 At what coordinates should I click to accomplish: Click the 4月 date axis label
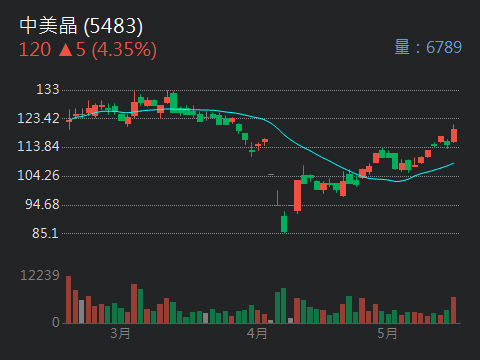click(257, 333)
